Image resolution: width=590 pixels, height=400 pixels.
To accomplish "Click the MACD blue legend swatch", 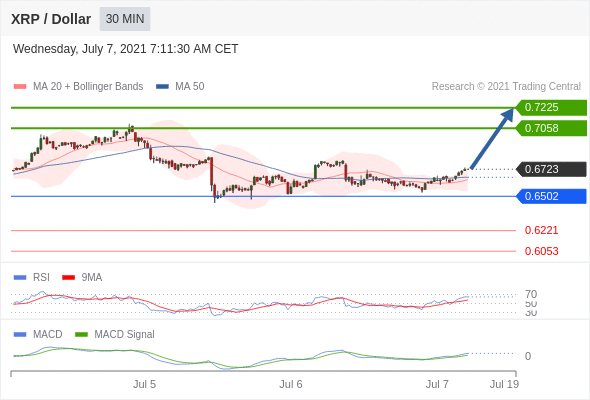I will [20, 335].
